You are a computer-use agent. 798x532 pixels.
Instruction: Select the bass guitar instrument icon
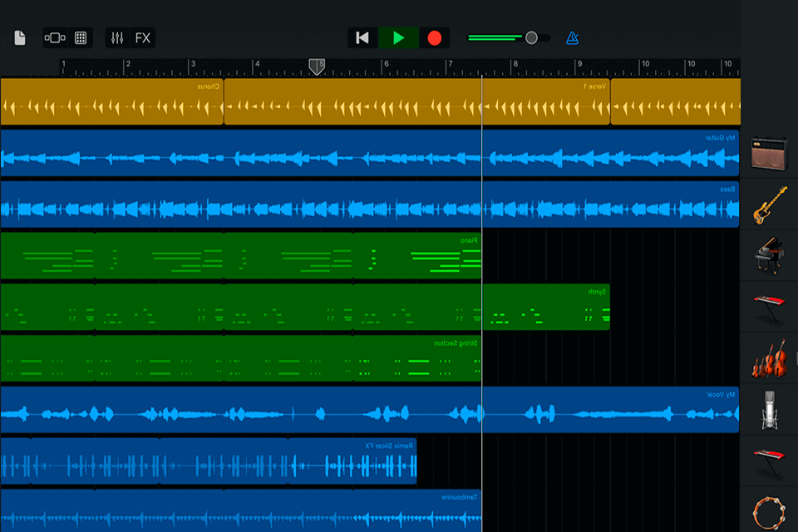click(769, 204)
